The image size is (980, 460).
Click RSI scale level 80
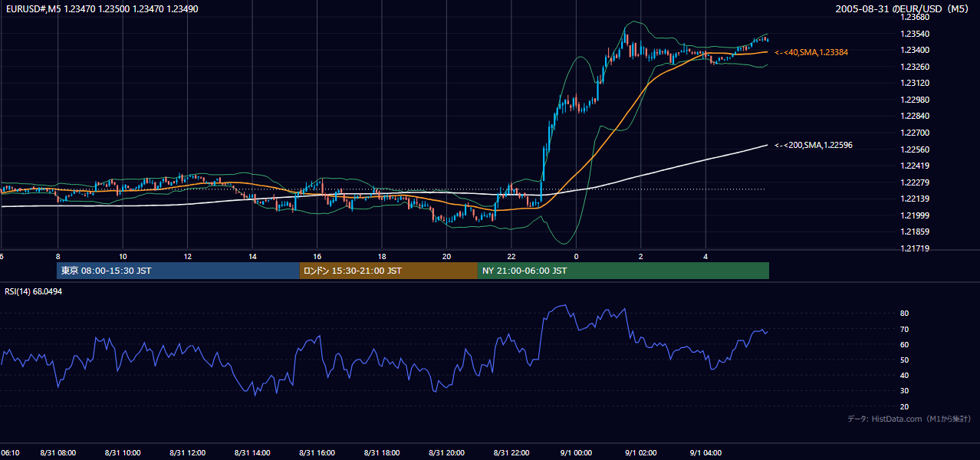(x=904, y=314)
